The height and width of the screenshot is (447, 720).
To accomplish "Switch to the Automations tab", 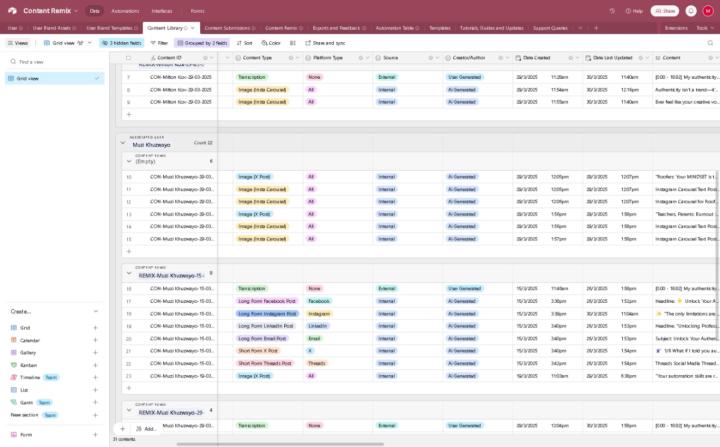I will 125,11.
